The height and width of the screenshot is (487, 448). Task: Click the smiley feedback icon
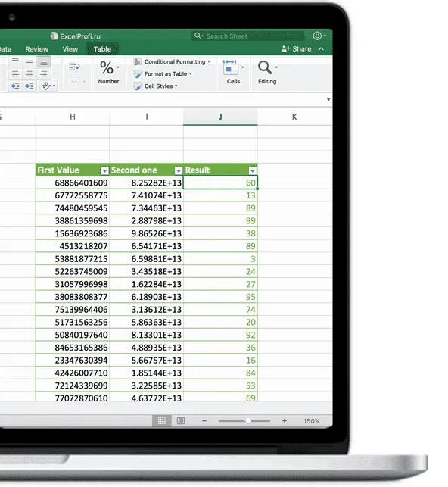(x=317, y=36)
